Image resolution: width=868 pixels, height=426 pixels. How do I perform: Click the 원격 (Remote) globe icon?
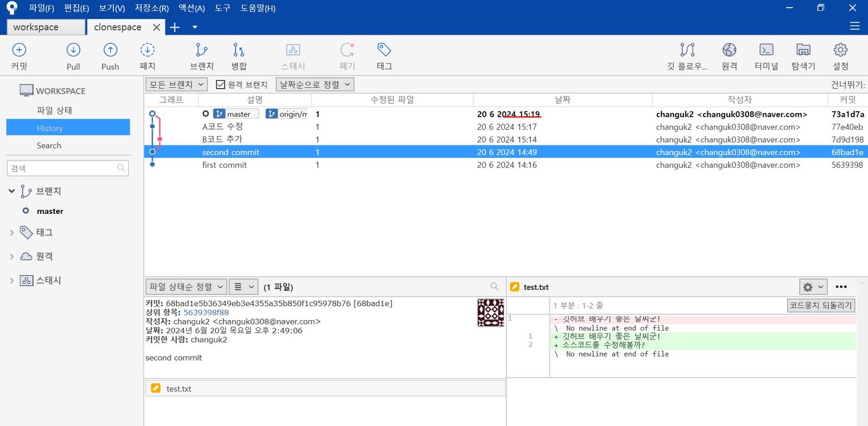click(729, 50)
